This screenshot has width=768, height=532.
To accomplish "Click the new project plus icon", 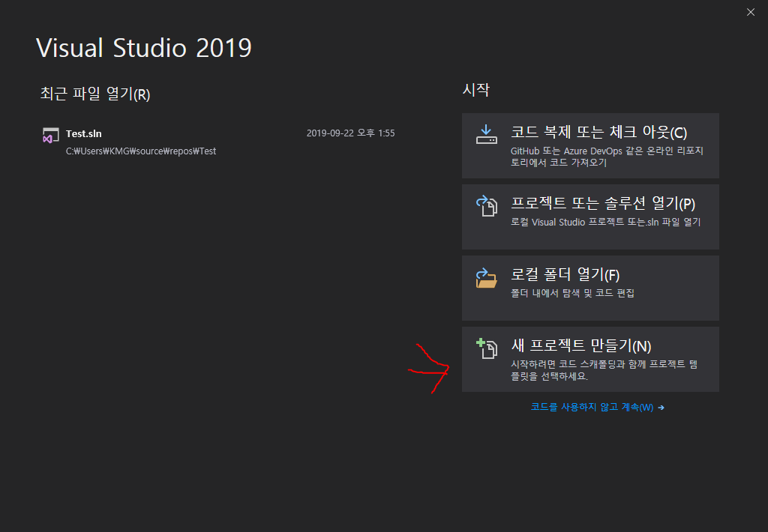I will pos(486,348).
